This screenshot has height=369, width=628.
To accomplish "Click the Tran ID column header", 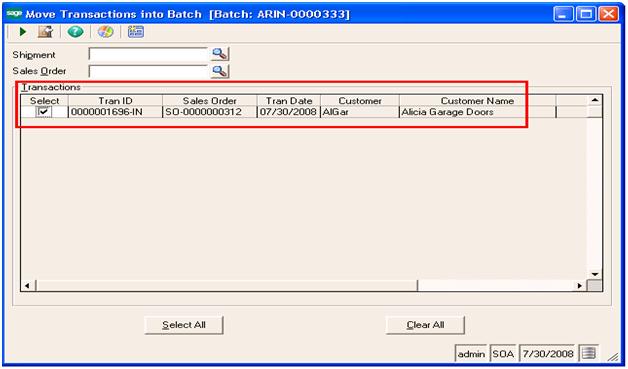I will (115, 101).
